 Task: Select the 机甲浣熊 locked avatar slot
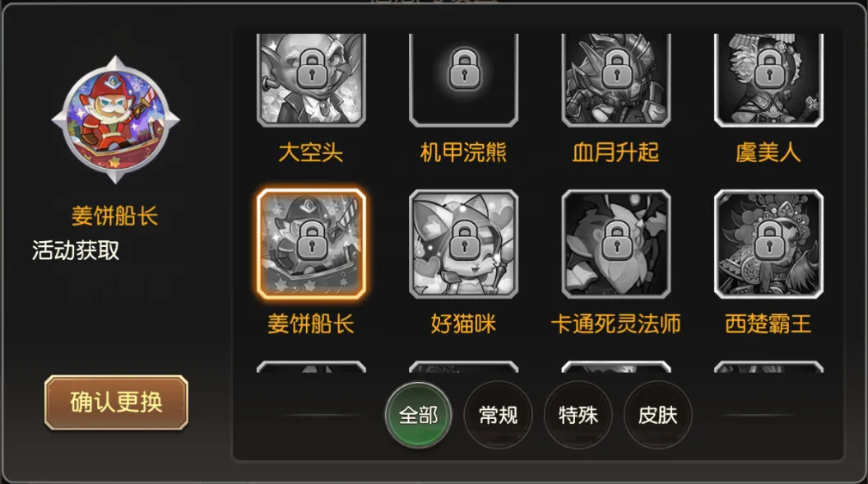tap(464, 81)
